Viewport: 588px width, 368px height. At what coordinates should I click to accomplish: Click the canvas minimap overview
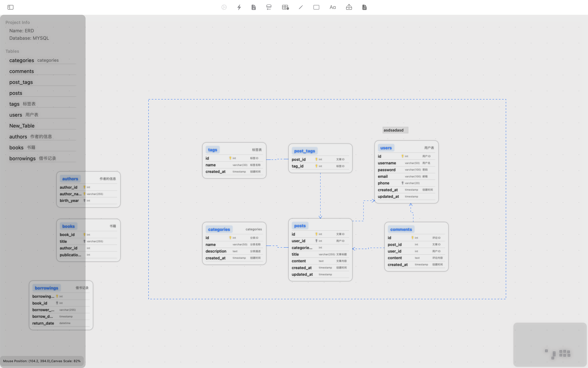pos(550,345)
